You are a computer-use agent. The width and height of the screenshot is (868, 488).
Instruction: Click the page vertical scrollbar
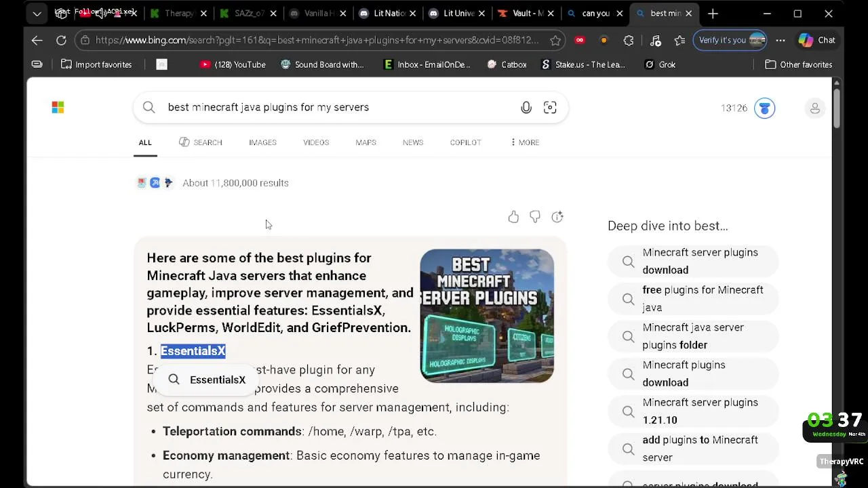pos(837,107)
